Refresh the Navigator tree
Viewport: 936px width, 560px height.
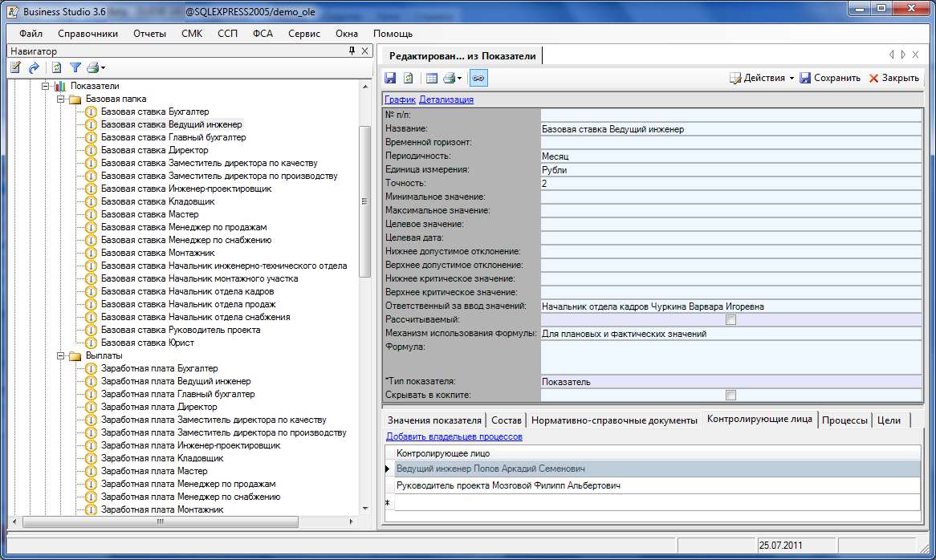coord(56,68)
